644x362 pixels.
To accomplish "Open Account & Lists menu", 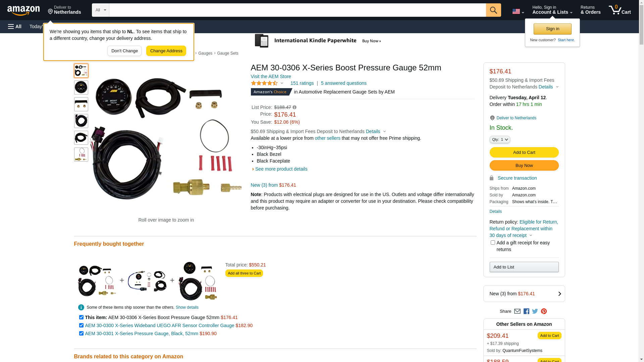I will (x=552, y=10).
